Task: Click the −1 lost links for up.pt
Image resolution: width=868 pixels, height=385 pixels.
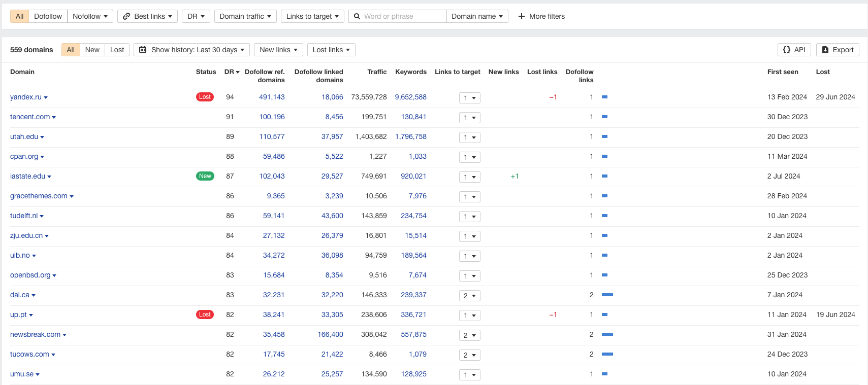Action: [553, 314]
